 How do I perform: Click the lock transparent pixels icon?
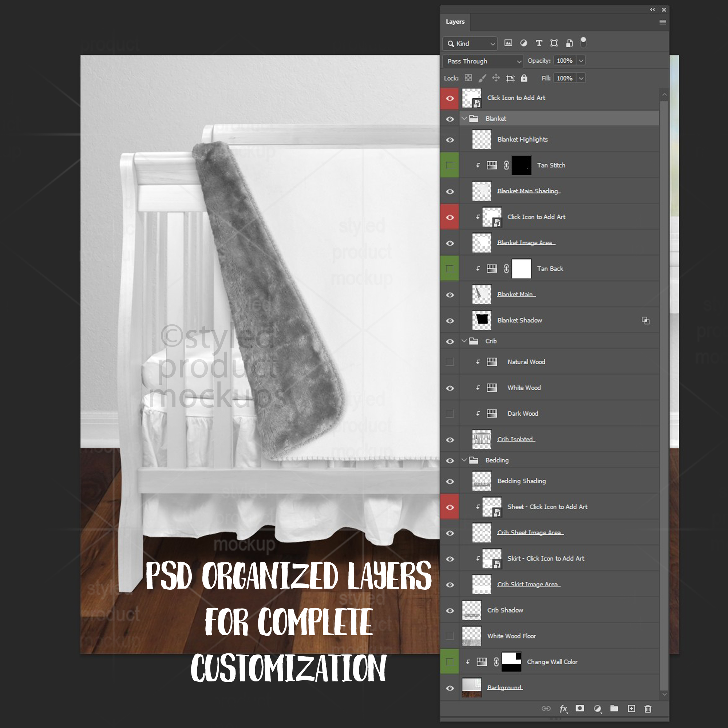tap(468, 78)
